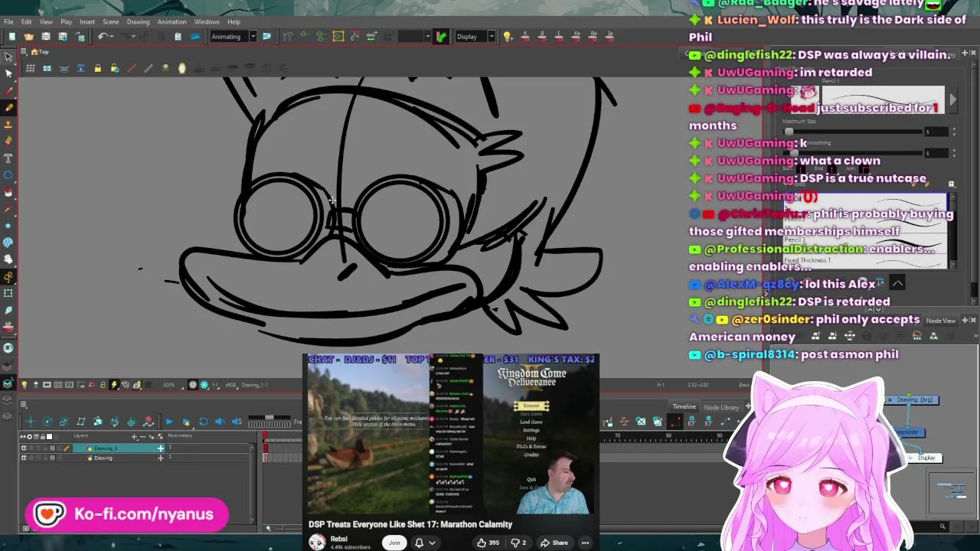Toggle Sound Scrubbing icon in playback toolbar

coord(237,422)
